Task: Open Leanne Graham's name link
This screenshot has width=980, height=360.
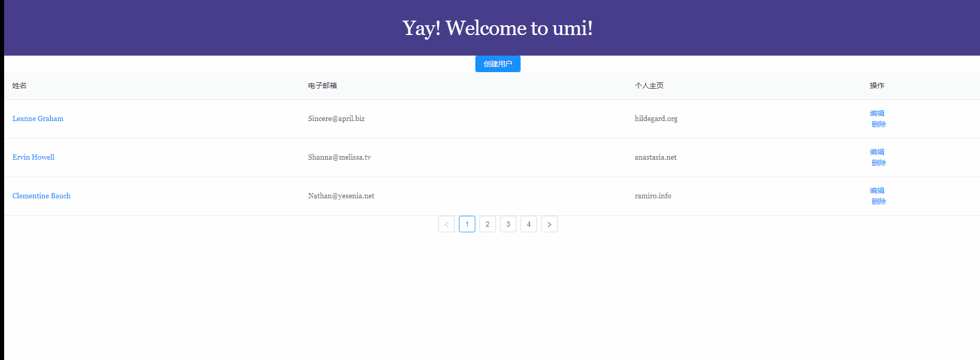Action: click(x=38, y=118)
